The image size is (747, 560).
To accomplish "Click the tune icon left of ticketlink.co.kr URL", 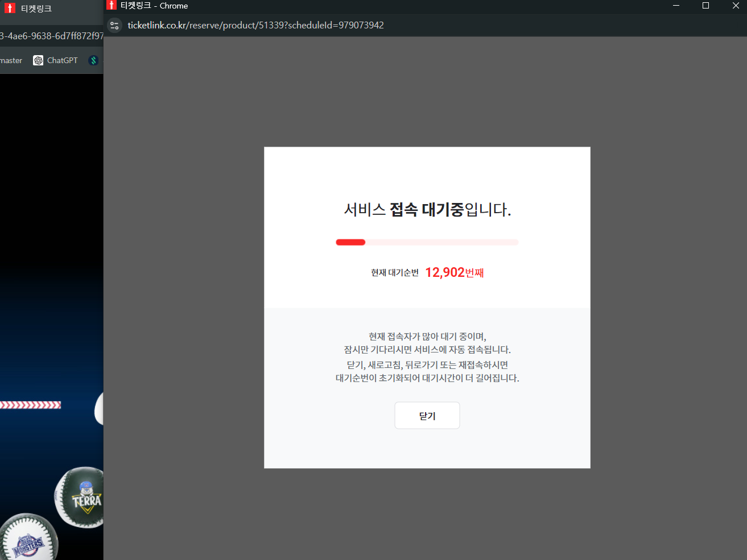I will tap(114, 25).
